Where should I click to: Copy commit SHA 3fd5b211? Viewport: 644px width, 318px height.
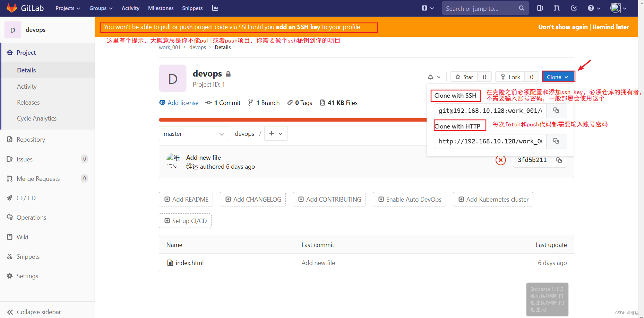pyautogui.click(x=559, y=160)
